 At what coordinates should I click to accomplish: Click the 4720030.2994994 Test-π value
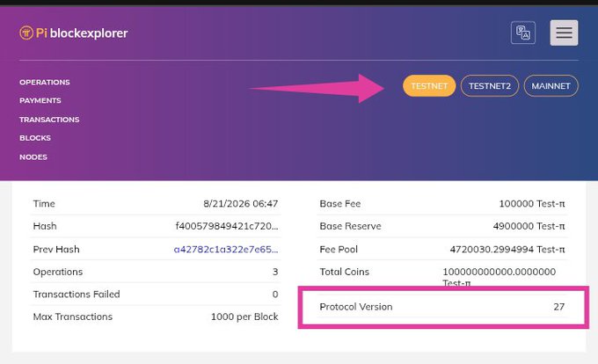tap(507, 250)
